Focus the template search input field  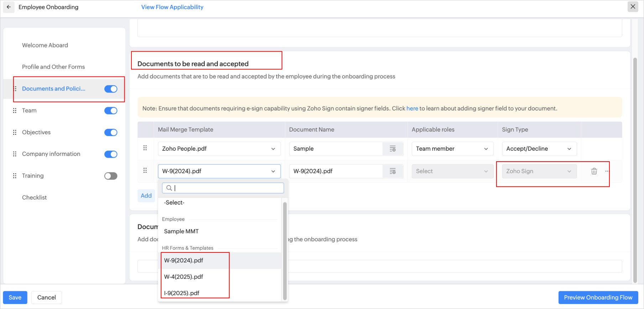point(228,188)
